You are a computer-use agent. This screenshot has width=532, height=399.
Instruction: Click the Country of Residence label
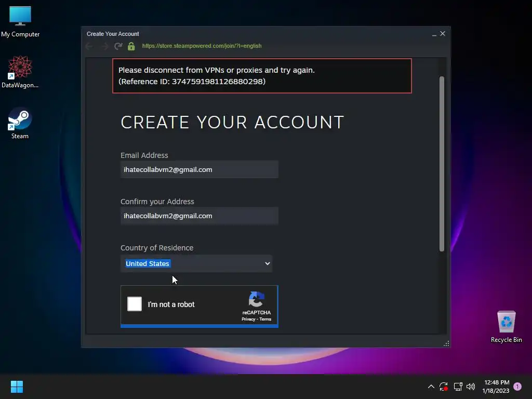click(157, 248)
